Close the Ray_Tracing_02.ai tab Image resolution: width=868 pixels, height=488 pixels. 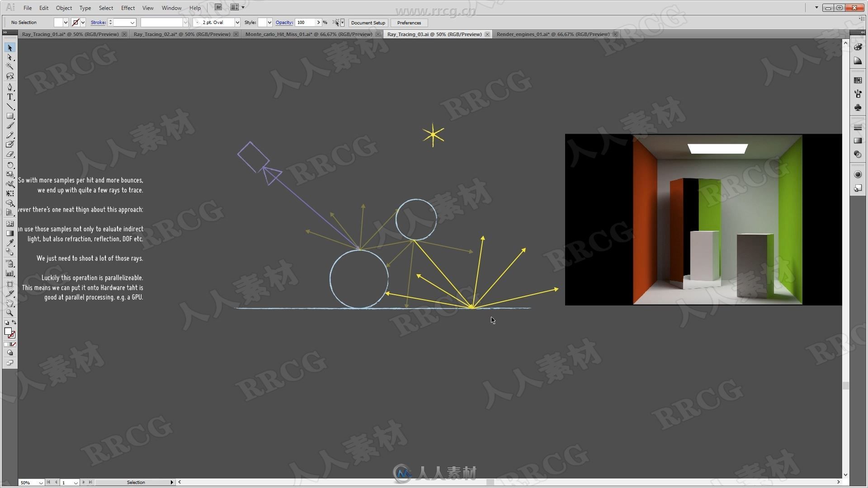click(x=236, y=34)
